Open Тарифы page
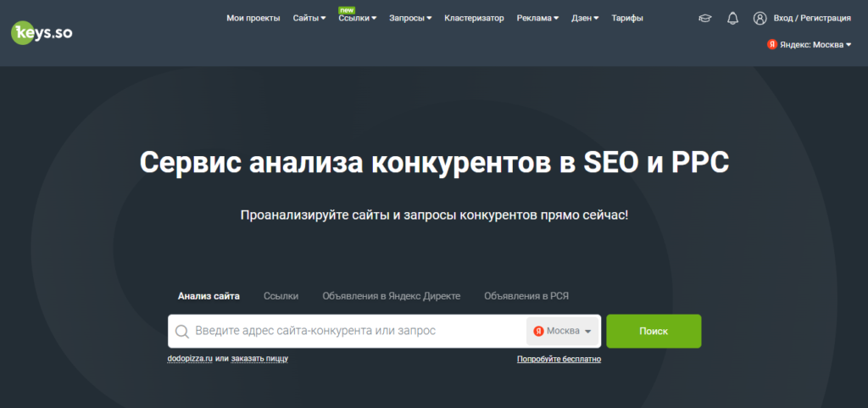 point(627,19)
